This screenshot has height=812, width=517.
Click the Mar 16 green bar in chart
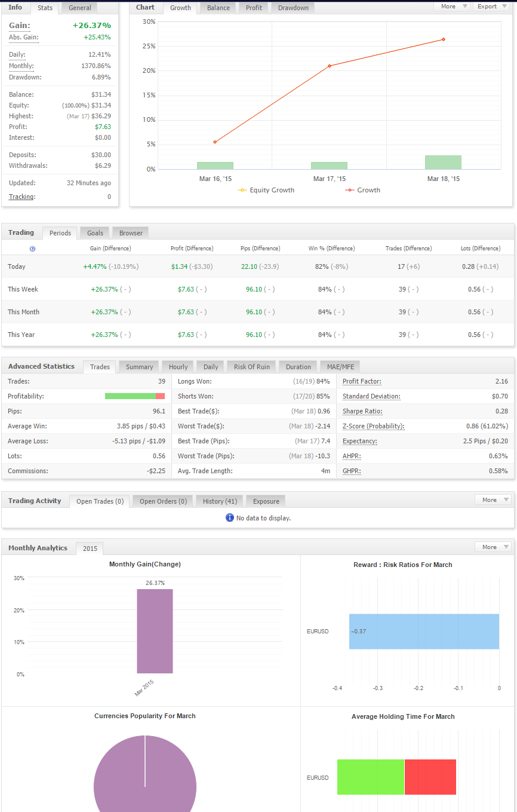coord(215,166)
